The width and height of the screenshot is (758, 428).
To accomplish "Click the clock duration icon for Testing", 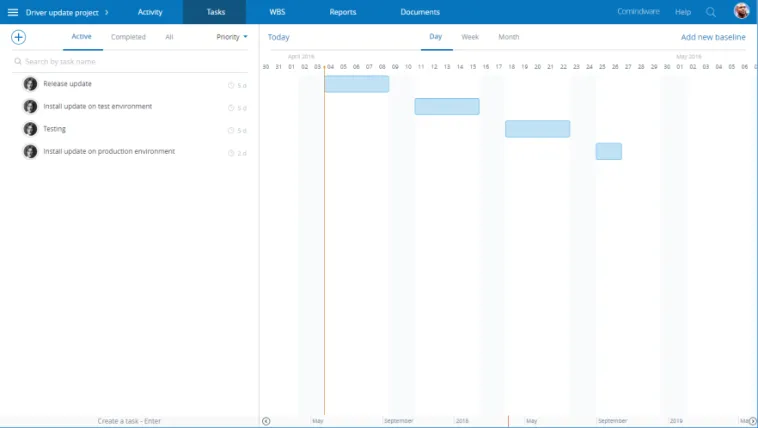I will pos(231,131).
